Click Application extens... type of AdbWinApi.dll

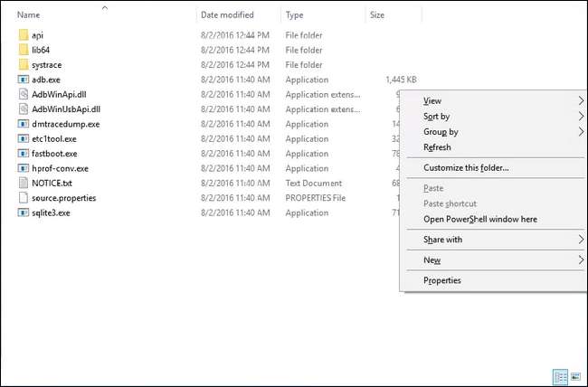323,95
